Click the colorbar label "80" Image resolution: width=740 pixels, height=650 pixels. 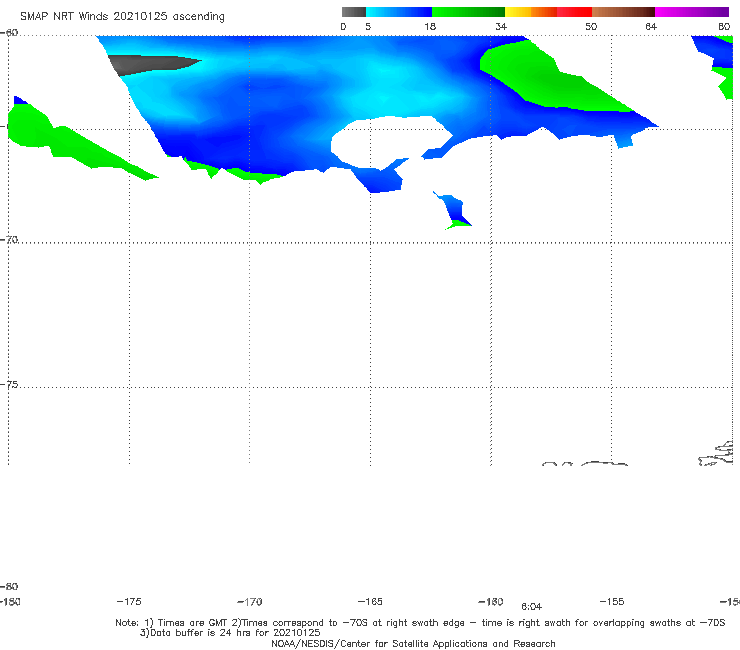coord(724,26)
